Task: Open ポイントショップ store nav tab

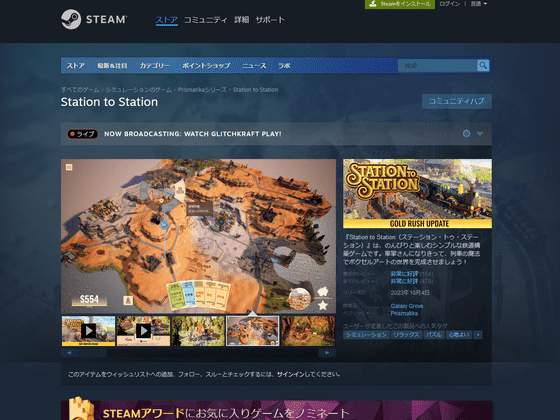Action: point(206,66)
